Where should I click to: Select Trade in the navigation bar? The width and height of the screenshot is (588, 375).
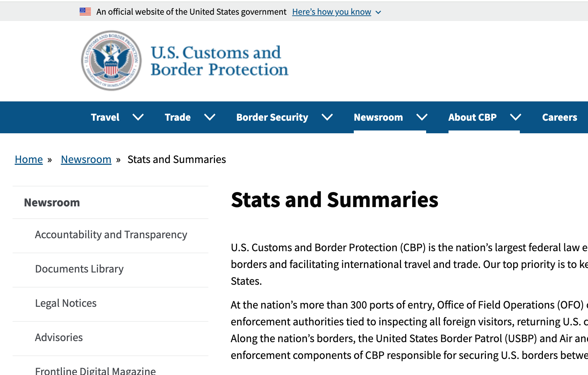tap(178, 117)
